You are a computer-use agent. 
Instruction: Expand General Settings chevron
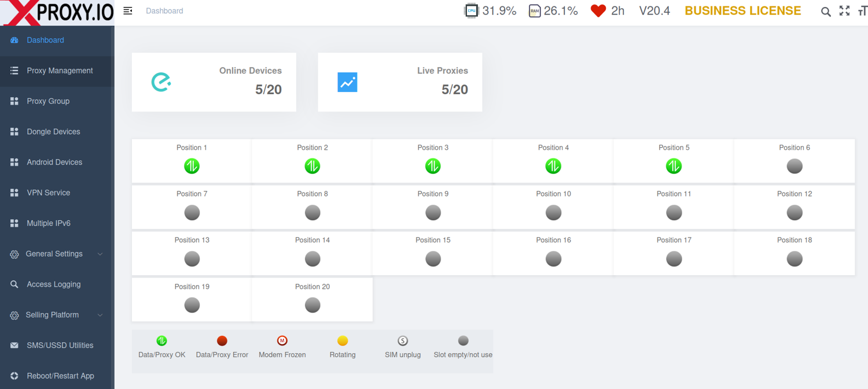point(100,254)
